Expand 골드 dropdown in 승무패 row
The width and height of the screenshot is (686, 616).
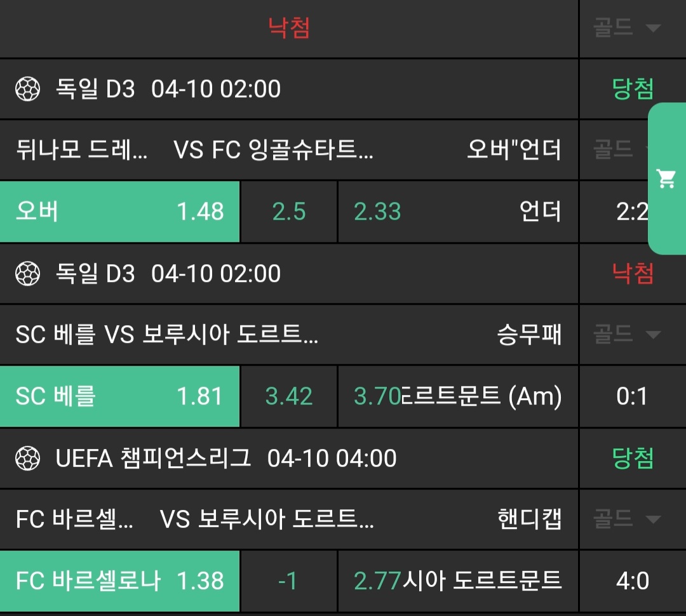[x=627, y=335]
